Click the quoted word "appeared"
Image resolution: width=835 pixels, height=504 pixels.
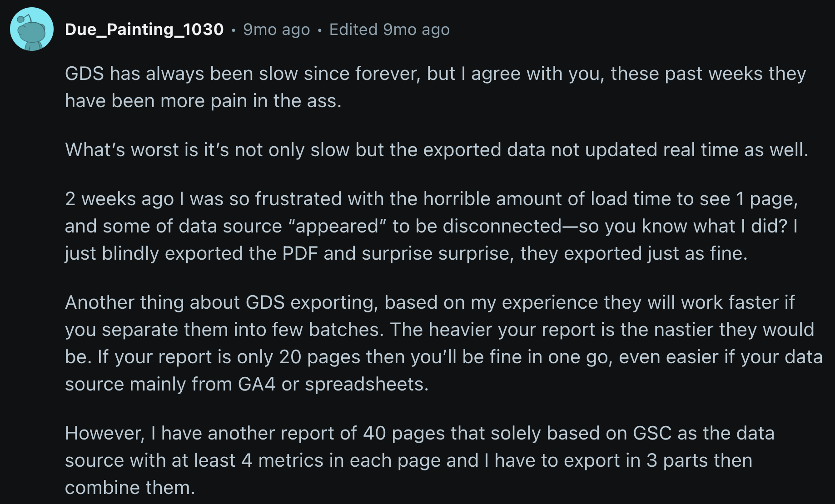pyautogui.click(x=337, y=226)
